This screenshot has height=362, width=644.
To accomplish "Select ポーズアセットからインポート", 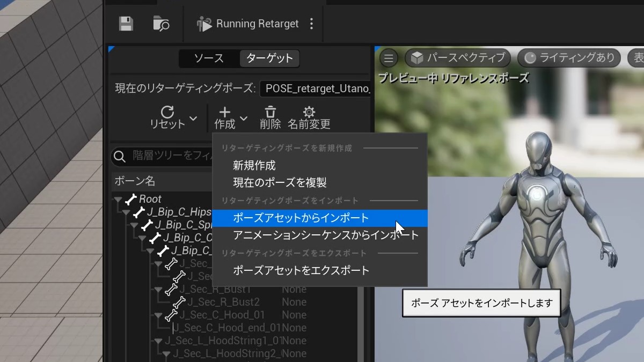I will [320, 218].
